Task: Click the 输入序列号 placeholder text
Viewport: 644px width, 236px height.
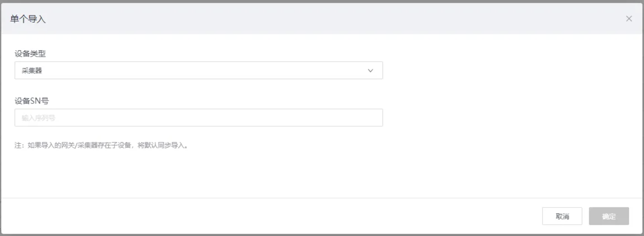Action: pos(38,118)
